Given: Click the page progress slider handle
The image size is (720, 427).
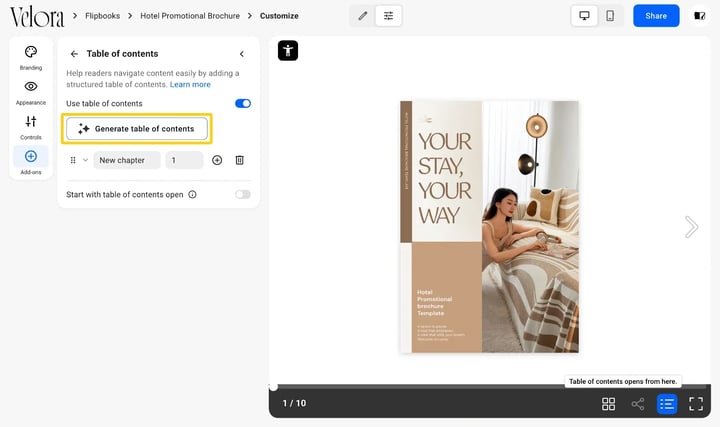Looking at the screenshot, I should tap(273, 387).
